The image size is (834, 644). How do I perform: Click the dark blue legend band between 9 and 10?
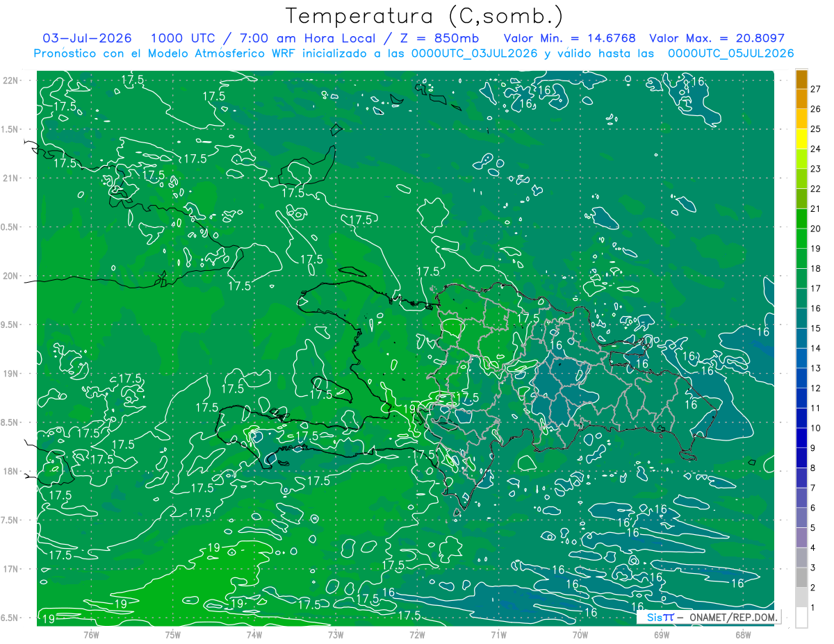pyautogui.click(x=801, y=438)
